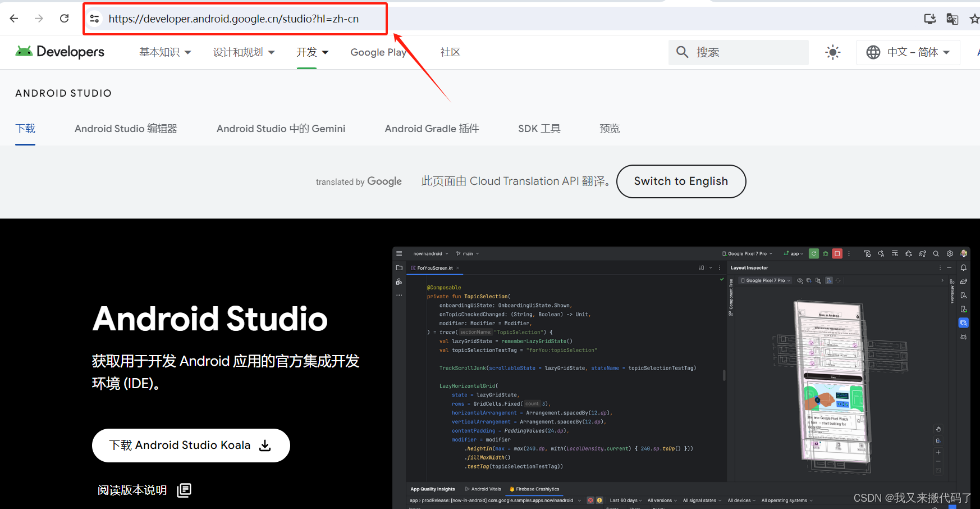This screenshot has height=509, width=980.
Task: Open the Google Play nav item
Action: [378, 52]
